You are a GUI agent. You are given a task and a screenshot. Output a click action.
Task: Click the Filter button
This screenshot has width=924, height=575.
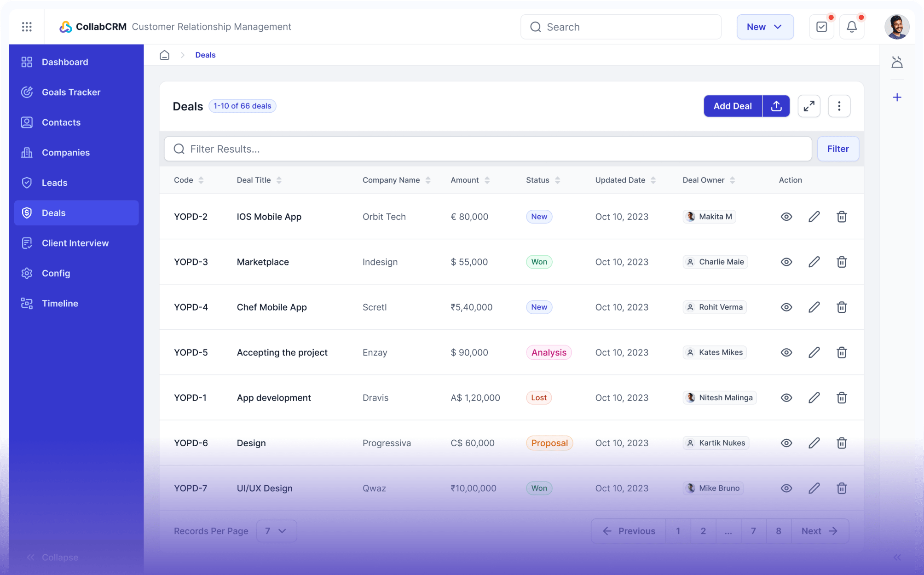(x=837, y=149)
